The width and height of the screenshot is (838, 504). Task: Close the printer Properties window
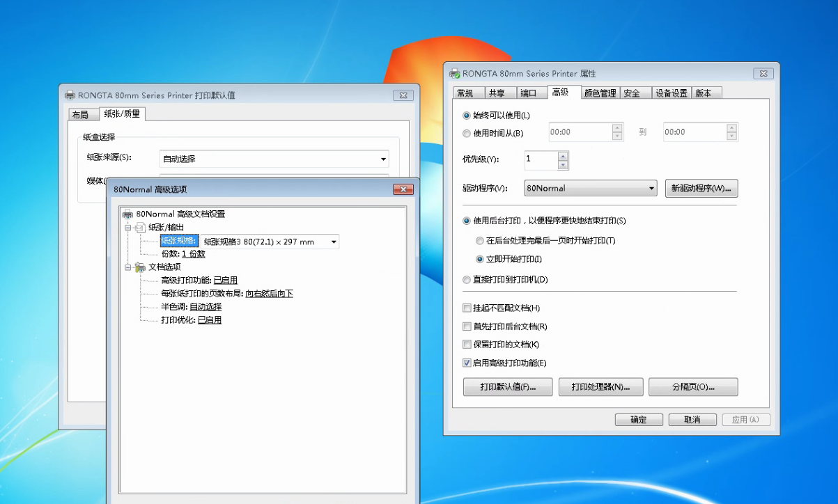(x=763, y=74)
